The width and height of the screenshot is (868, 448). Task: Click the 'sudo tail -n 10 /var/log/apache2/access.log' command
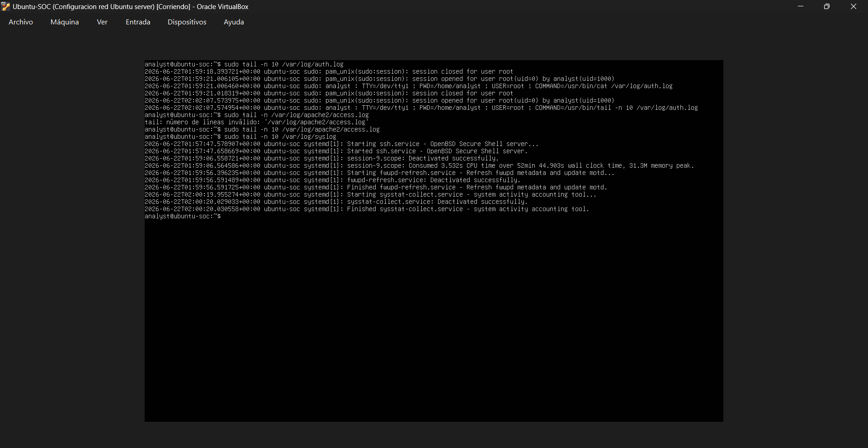click(x=262, y=129)
